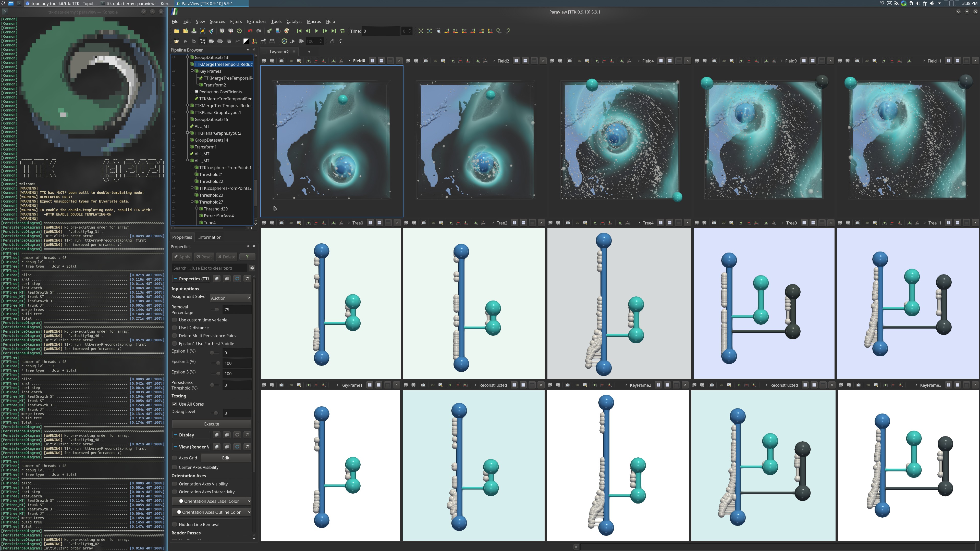Click the Reset Camera icon

click(x=421, y=31)
